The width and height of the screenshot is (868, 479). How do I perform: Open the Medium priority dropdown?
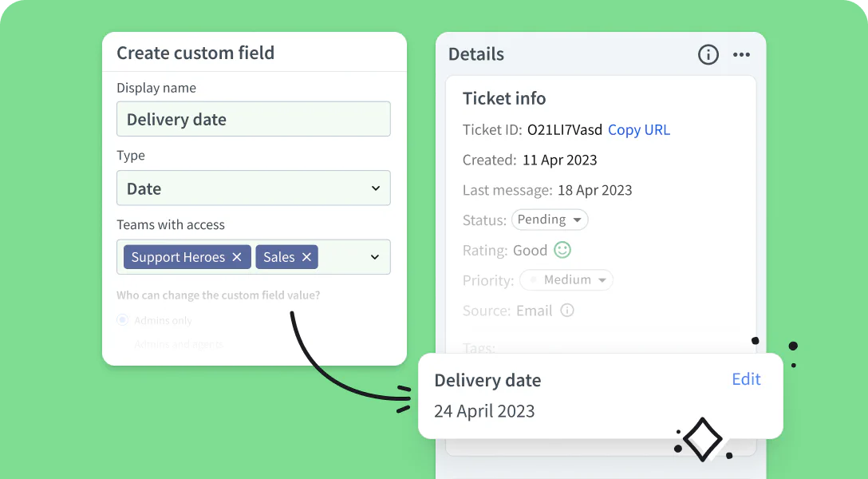[x=566, y=279]
